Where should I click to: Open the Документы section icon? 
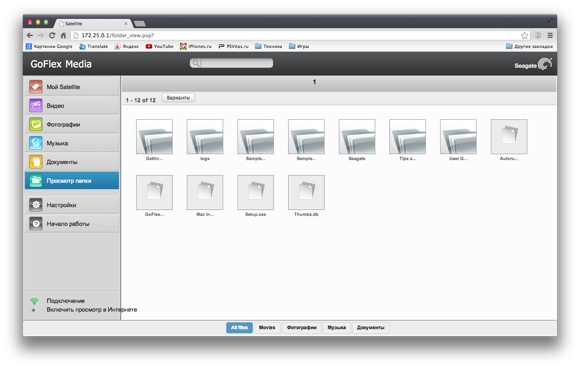(x=36, y=162)
